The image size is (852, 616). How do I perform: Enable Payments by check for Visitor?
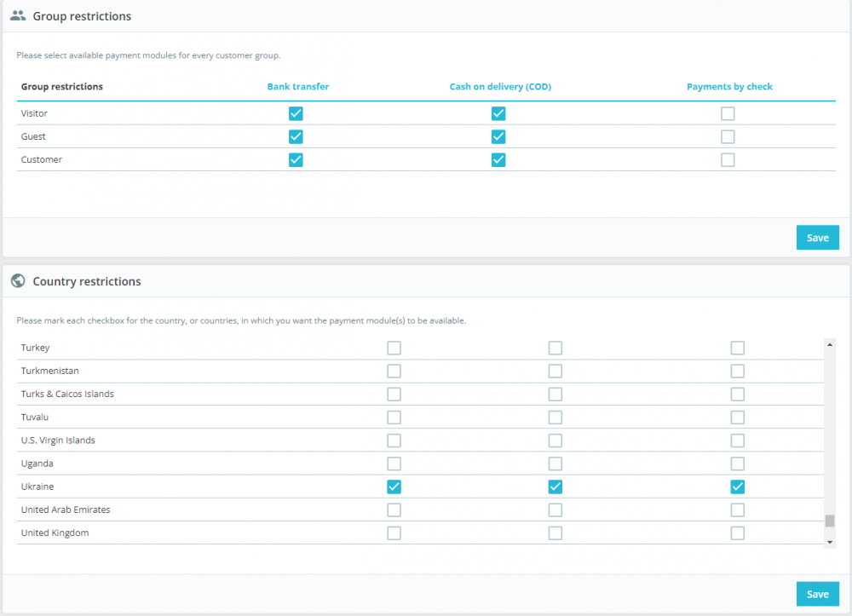[728, 113]
